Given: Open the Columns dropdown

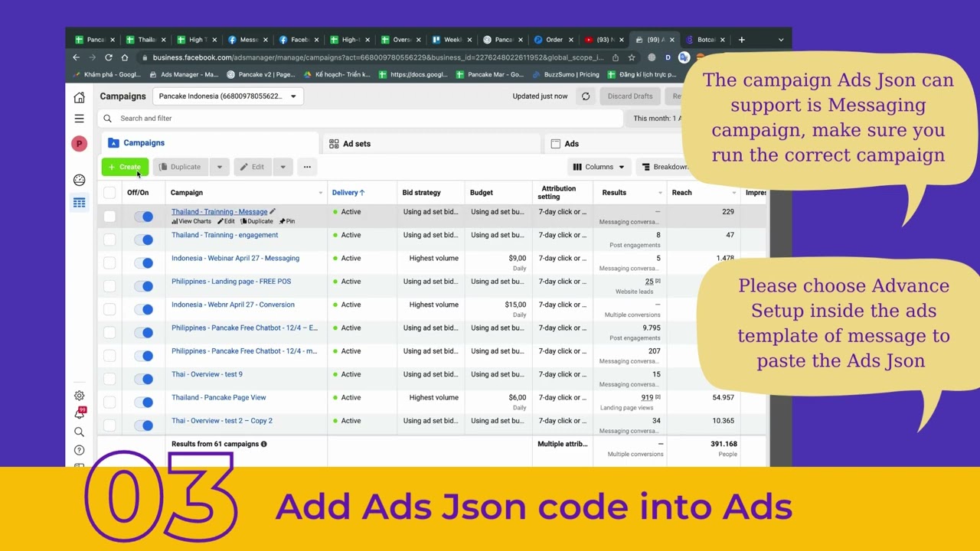Looking at the screenshot, I should [599, 167].
